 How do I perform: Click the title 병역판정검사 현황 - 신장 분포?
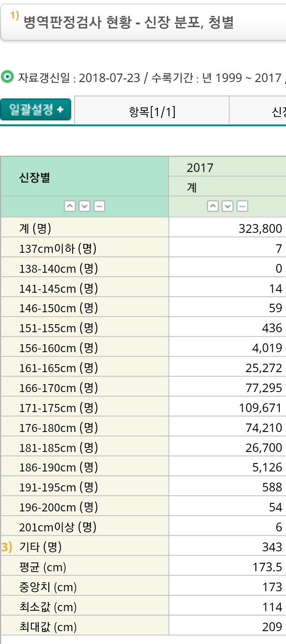point(129,22)
